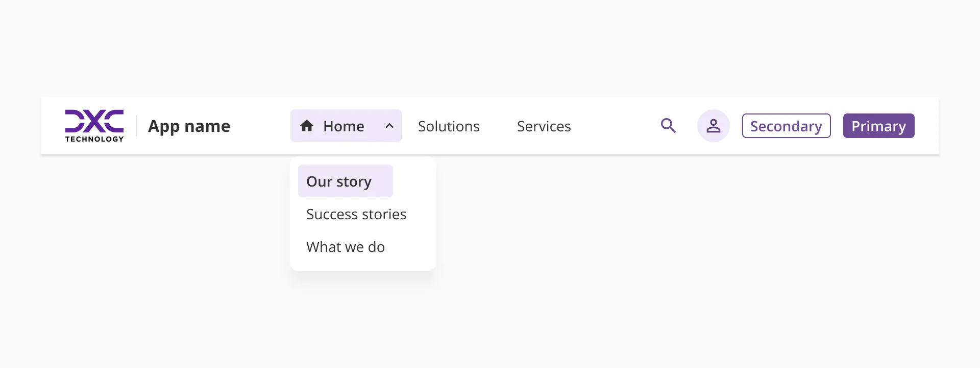
Task: Select Success stories from the dropdown
Action: click(x=356, y=214)
